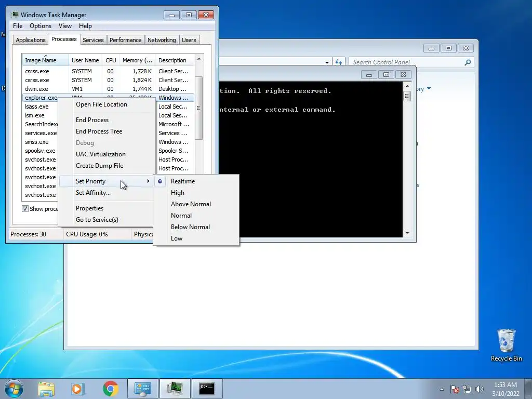The width and height of the screenshot is (532, 399).
Task: Open network status tray icon
Action: coord(467,389)
